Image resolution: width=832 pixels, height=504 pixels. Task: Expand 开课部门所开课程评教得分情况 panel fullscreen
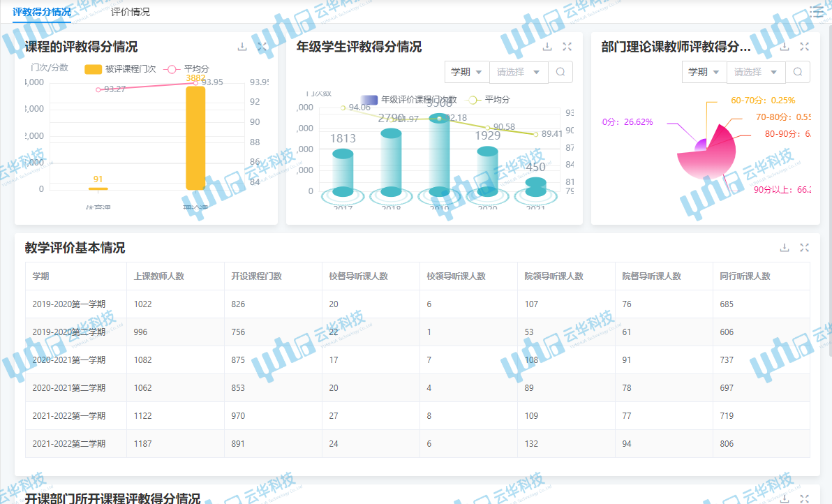[x=804, y=498]
